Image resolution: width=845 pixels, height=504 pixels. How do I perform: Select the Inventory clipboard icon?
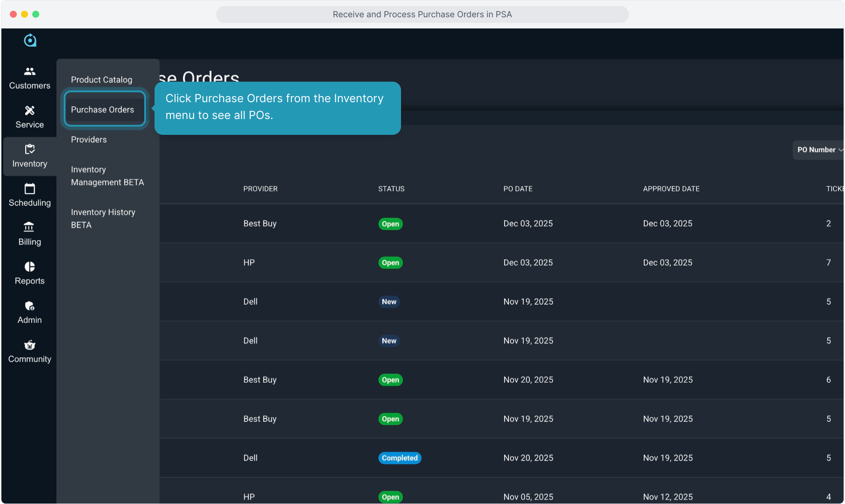pos(30,149)
